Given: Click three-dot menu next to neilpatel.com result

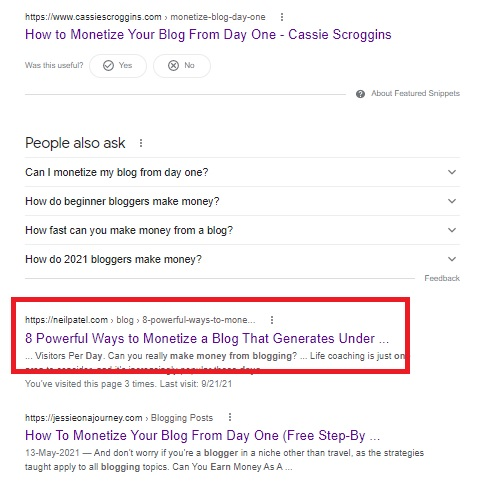Looking at the screenshot, I should 272,320.
